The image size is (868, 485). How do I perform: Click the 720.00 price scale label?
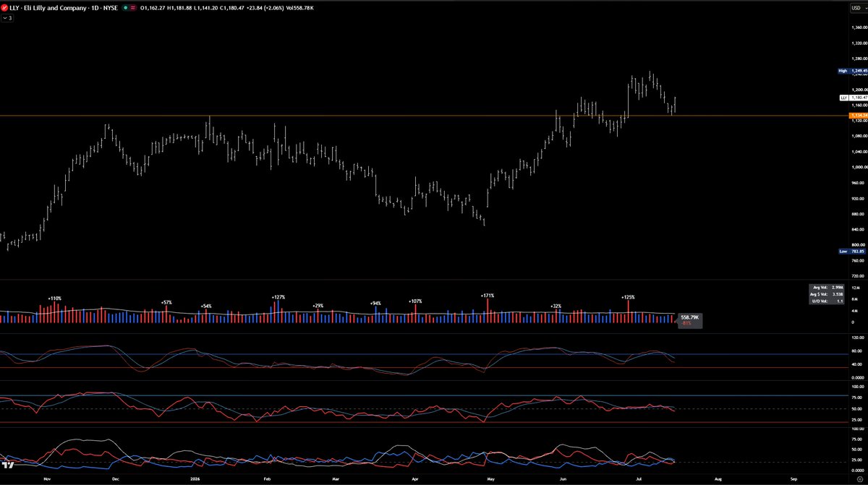[859, 276]
